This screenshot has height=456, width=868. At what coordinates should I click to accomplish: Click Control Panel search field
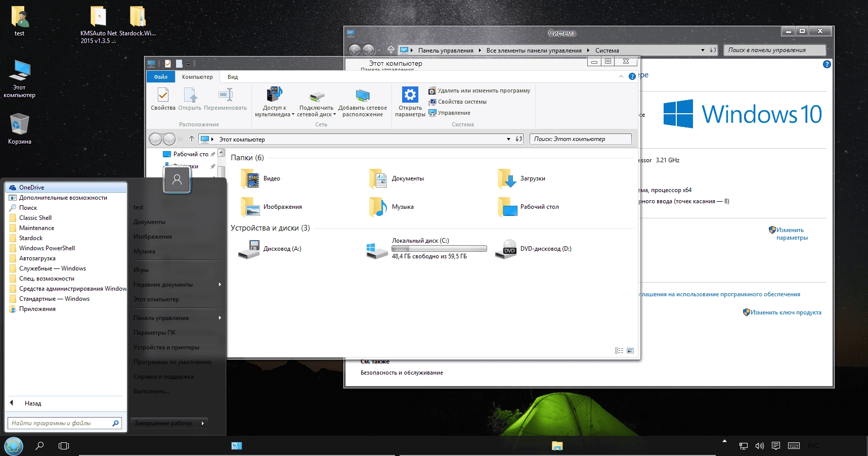[774, 50]
